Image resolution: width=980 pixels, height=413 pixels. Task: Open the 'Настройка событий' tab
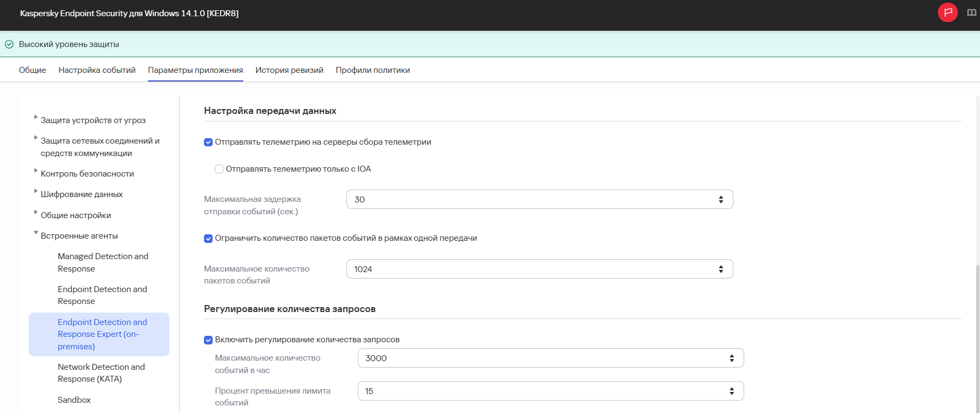(97, 70)
